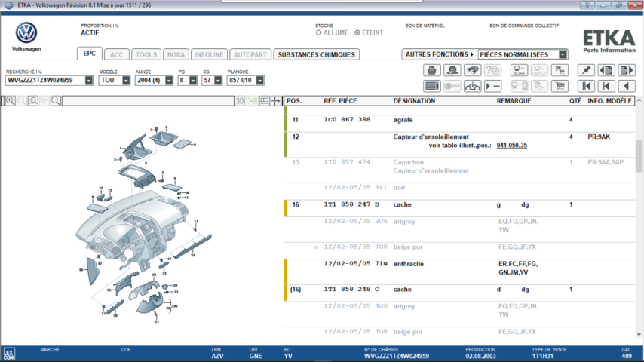
Task: Click chassis number WVGZZZ1TZ4W024959 in status bar
Action: coord(397,356)
